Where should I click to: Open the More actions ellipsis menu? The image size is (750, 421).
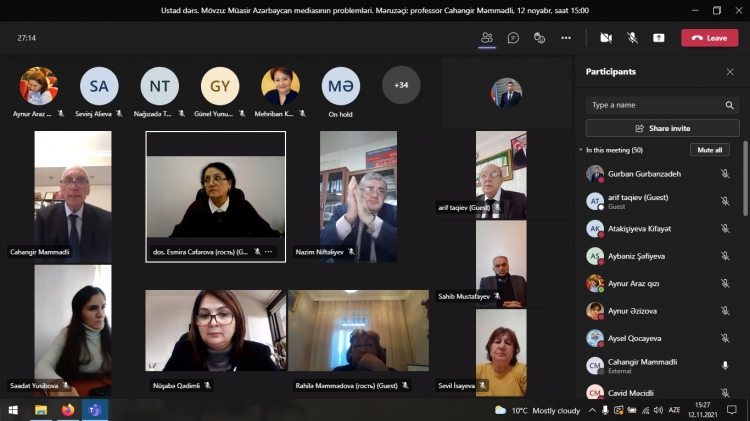point(566,37)
